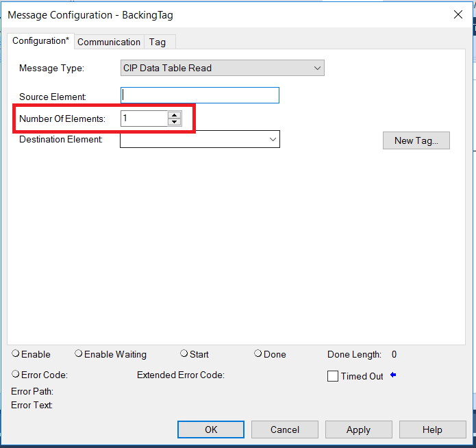The width and height of the screenshot is (476, 448).
Task: Close the Message Configuration dialog
Action: (x=458, y=14)
